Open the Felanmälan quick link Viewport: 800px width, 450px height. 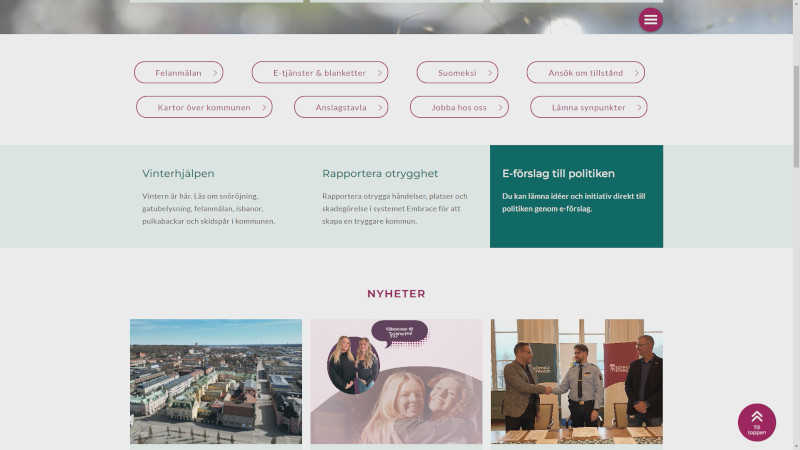point(179,72)
